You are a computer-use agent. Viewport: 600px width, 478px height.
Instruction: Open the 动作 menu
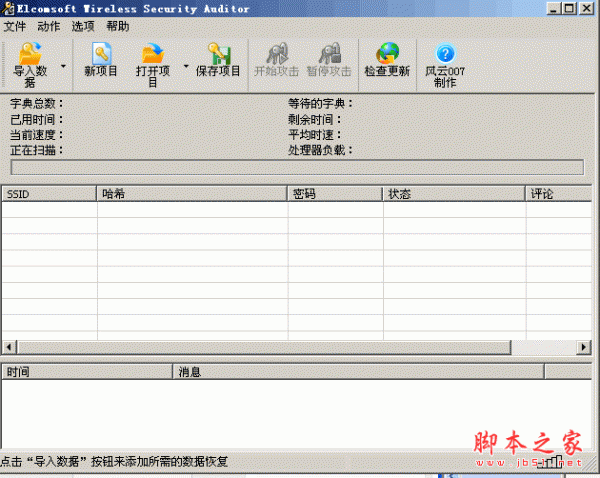[49, 26]
